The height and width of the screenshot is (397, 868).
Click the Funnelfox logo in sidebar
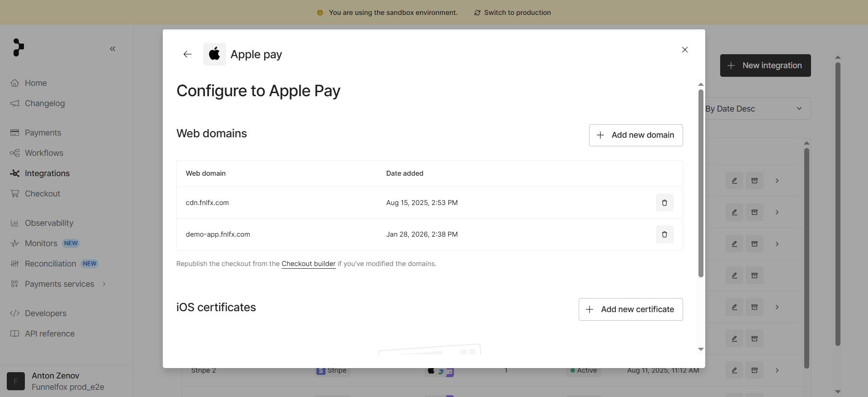point(18,47)
